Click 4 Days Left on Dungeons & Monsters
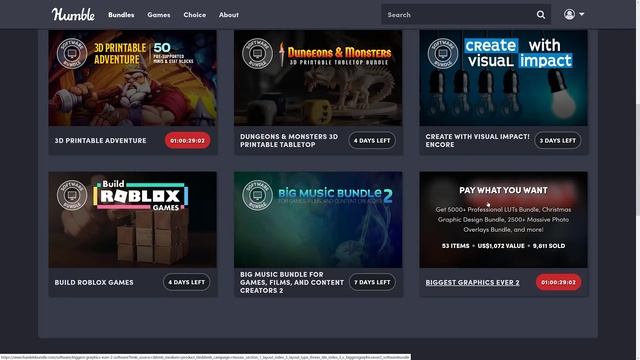This screenshot has width=640, height=360. (372, 140)
